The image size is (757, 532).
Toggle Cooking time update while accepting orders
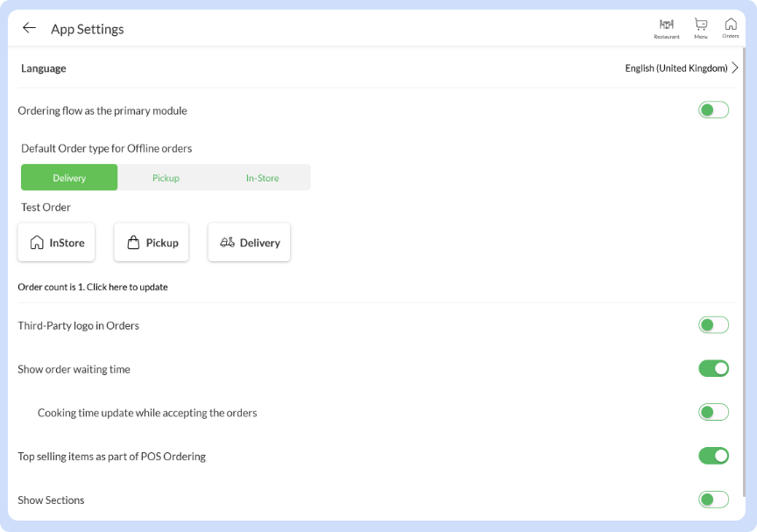click(x=713, y=412)
